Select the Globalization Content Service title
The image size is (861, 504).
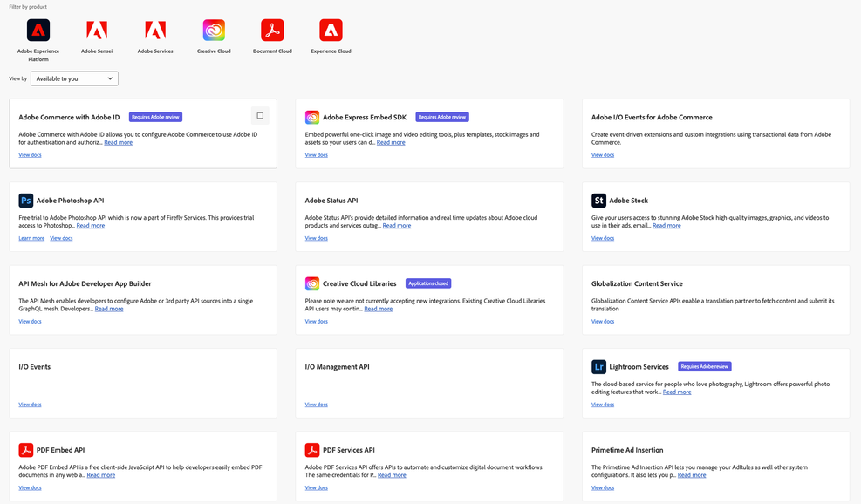pos(637,283)
